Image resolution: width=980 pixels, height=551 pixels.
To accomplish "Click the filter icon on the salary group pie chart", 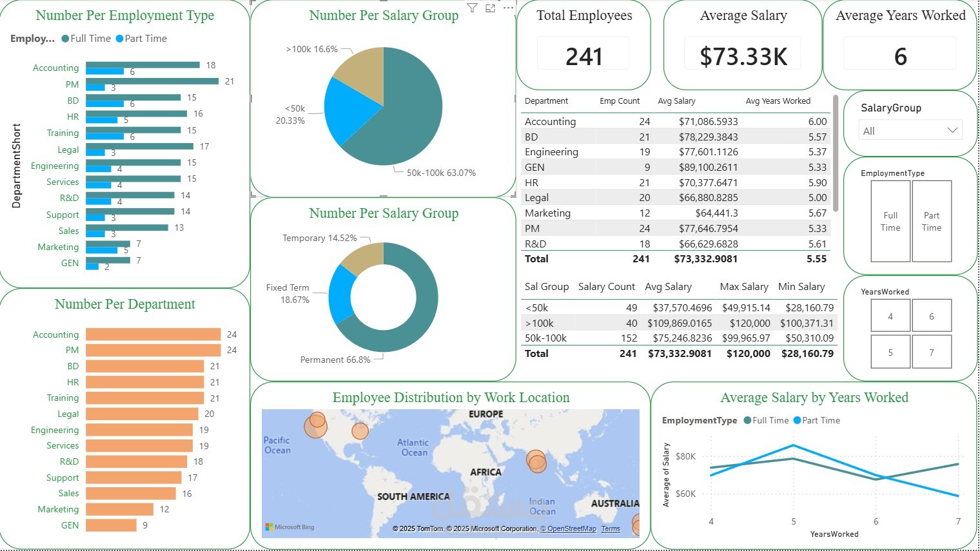I will pos(473,8).
